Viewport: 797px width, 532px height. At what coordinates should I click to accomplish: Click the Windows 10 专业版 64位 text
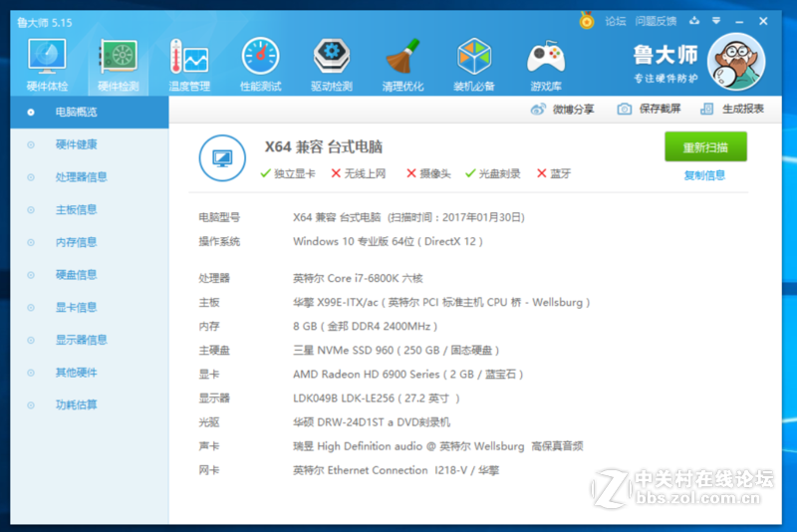(x=388, y=241)
